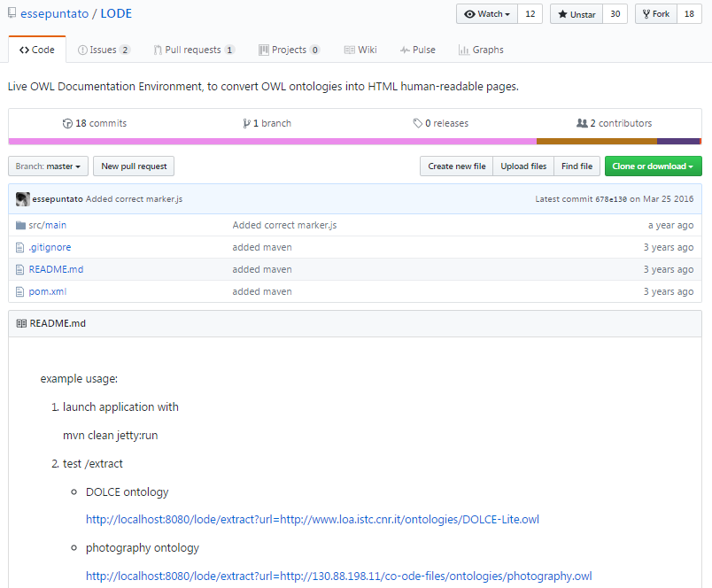Click Find file button
The height and width of the screenshot is (588, 712).
577,166
